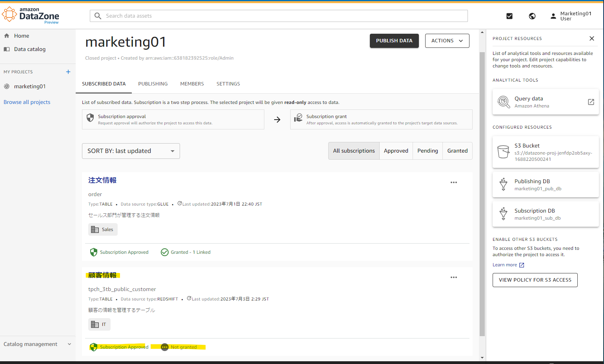Open the Marketing01 User profile icon
Image resolution: width=604 pixels, height=364 pixels.
pos(553,16)
